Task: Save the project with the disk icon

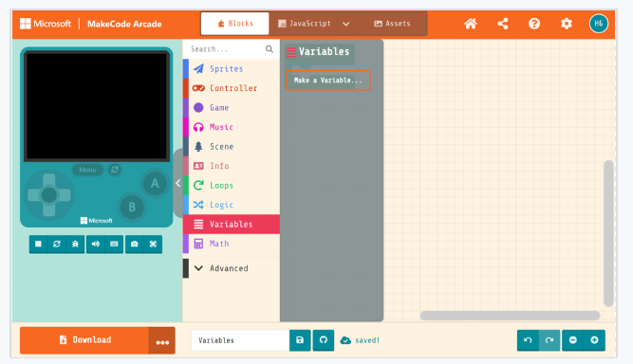Action: pos(300,340)
